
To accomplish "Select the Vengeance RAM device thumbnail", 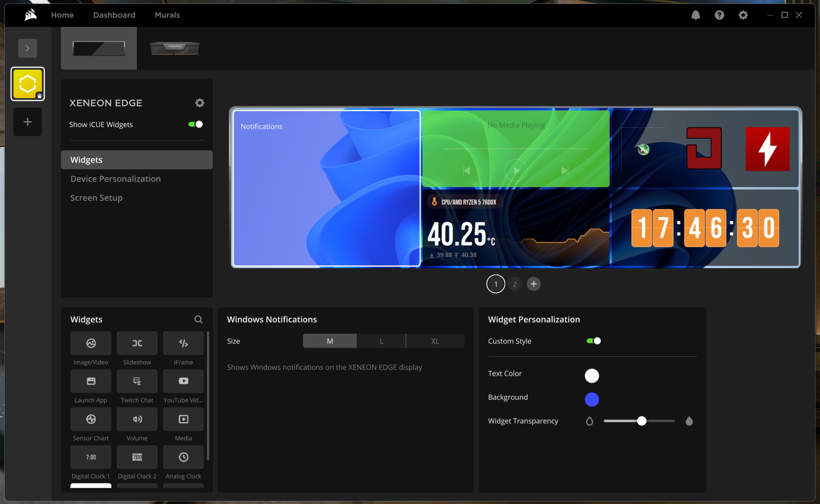I will click(174, 48).
